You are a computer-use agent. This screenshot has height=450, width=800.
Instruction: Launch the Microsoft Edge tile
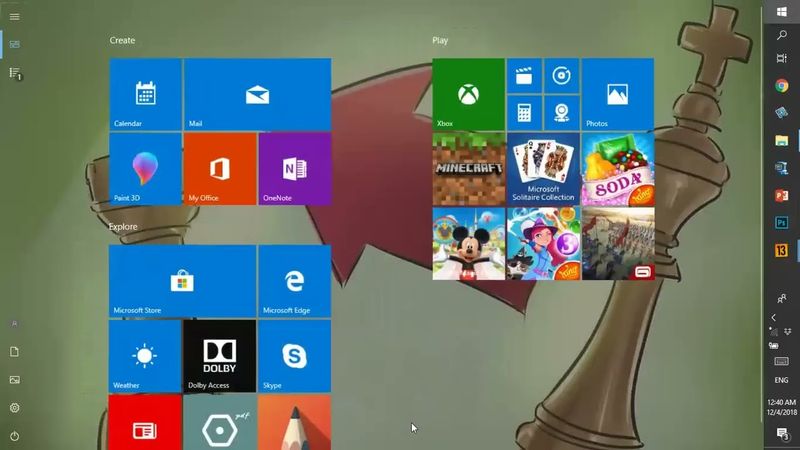pyautogui.click(x=294, y=281)
